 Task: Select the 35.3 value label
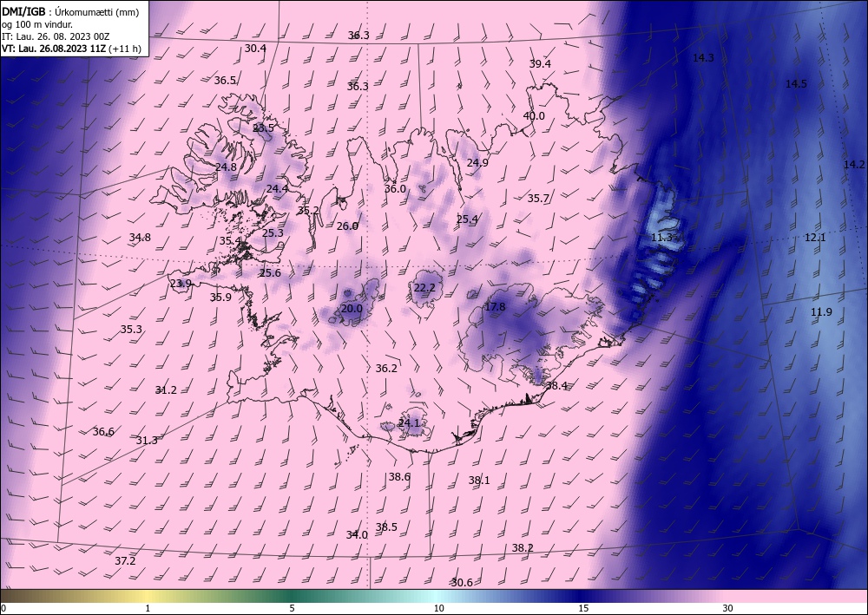(131, 329)
